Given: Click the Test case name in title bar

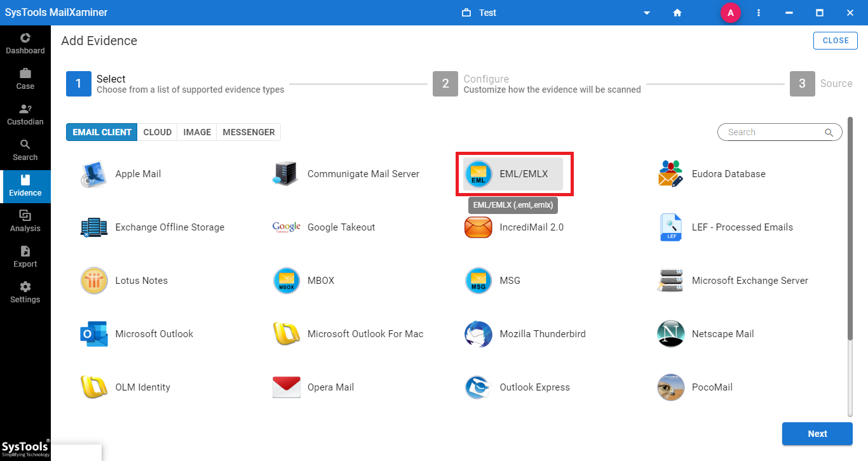Looking at the screenshot, I should coord(488,13).
